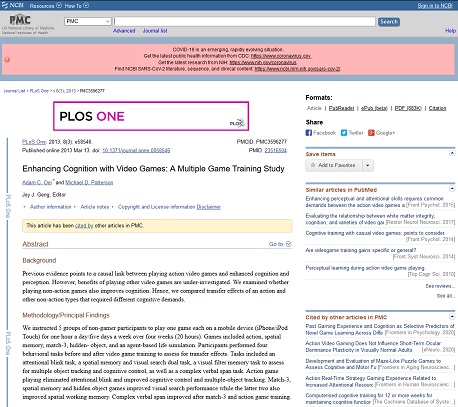Open the PubReader format
The width and height of the screenshot is (458, 407).
point(341,108)
